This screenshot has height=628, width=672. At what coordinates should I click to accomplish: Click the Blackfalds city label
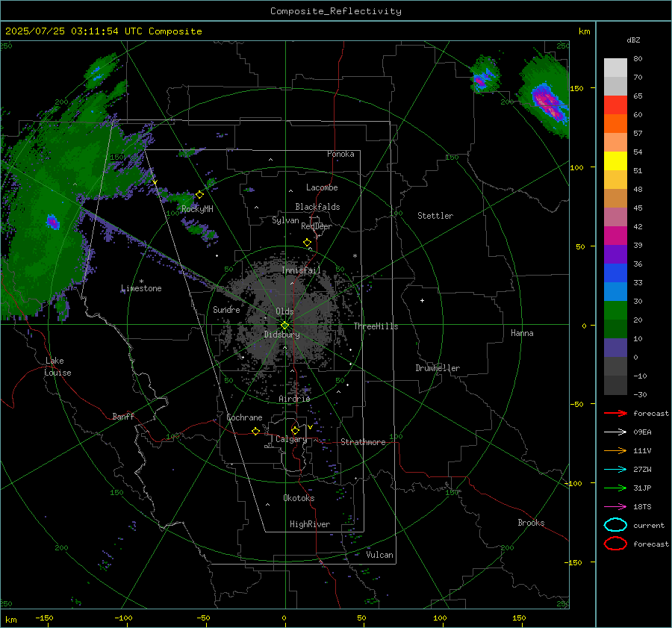(317, 207)
